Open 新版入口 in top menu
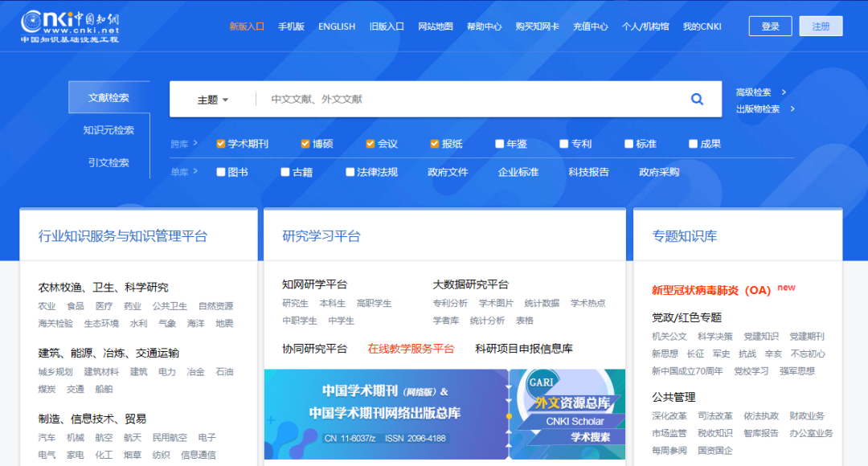 pyautogui.click(x=246, y=27)
